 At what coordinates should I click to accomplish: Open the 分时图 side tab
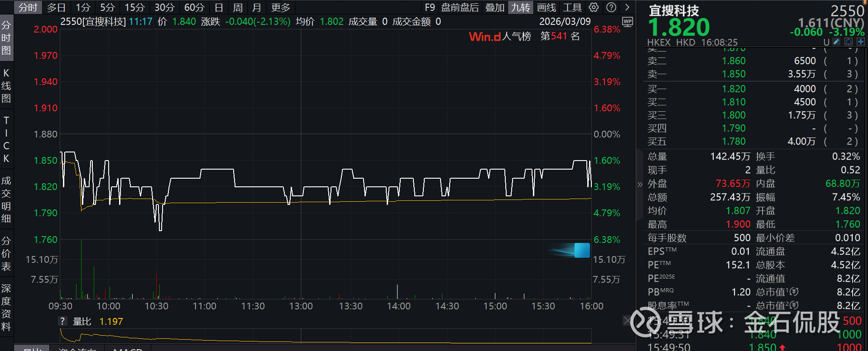[x=6, y=38]
